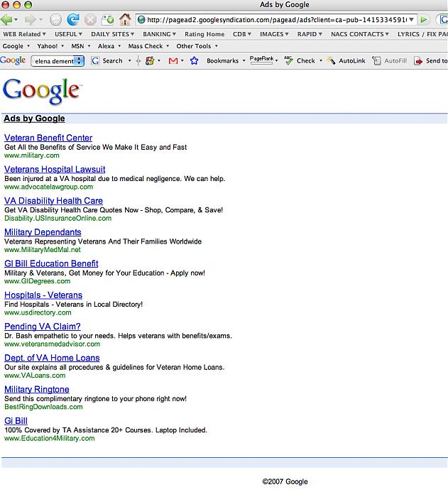Click www.Education4Military.com URL text
448x497 pixels.
[x=50, y=438]
